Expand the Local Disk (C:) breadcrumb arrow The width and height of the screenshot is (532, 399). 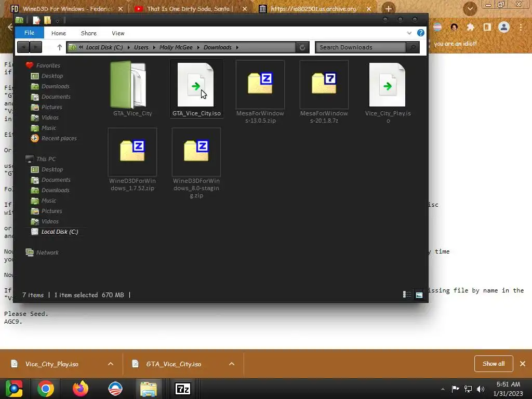pyautogui.click(x=129, y=47)
